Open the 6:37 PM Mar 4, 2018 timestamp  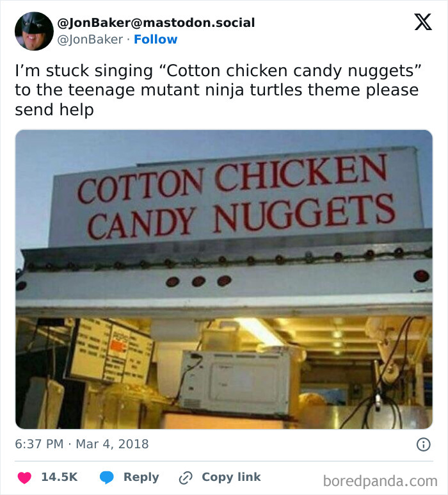coord(82,444)
